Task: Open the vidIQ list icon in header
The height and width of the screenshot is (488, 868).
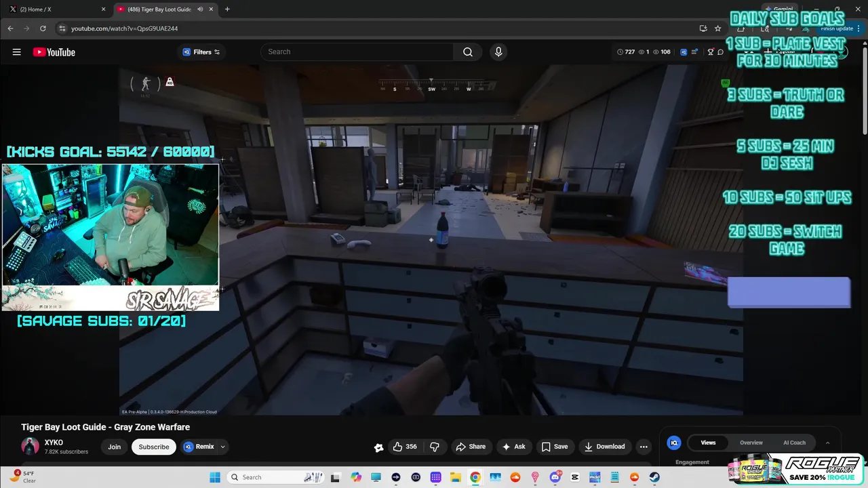Action: [694, 52]
